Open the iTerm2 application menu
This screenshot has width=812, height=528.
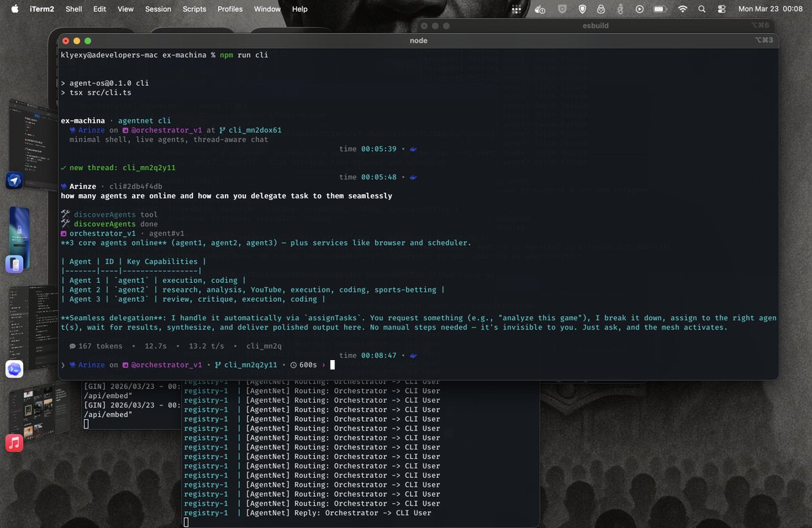tap(42, 9)
